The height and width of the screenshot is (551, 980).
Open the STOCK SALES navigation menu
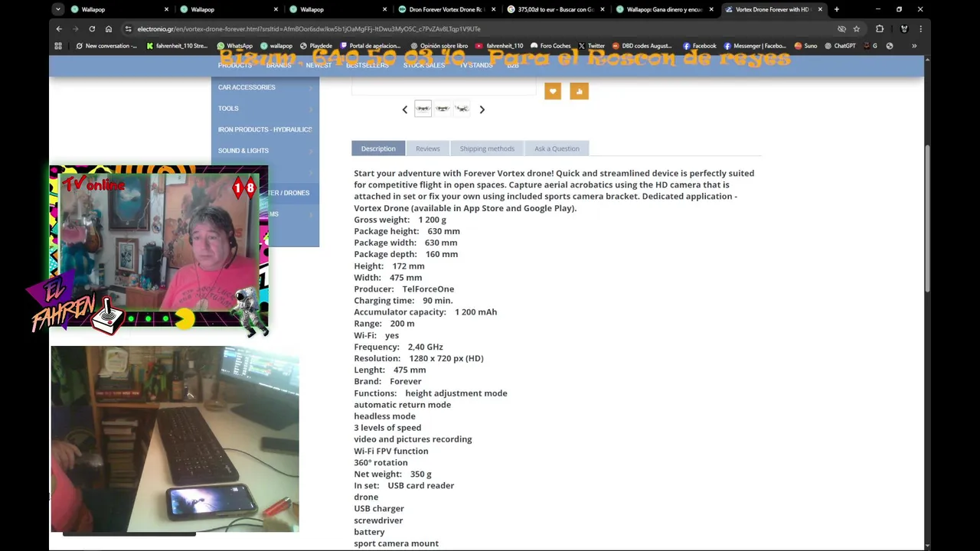(x=424, y=65)
